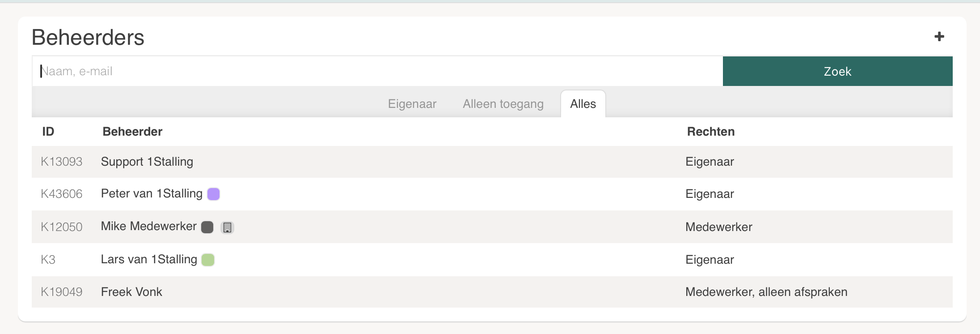
Task: Click 'Medewerker, alleen afspraken' rights cell
Action: coord(766,292)
